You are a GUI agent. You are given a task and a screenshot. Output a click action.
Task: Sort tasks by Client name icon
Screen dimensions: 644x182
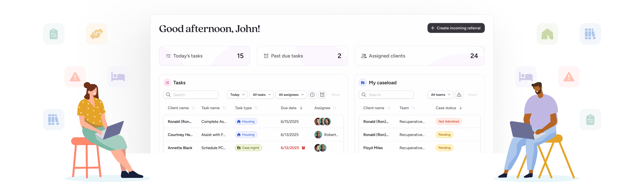coord(193,108)
